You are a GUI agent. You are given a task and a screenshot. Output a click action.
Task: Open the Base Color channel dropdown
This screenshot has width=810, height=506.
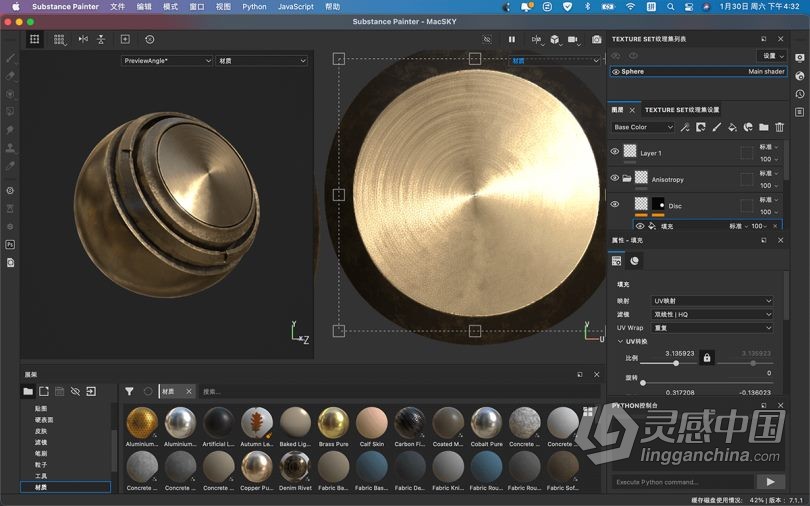643,127
